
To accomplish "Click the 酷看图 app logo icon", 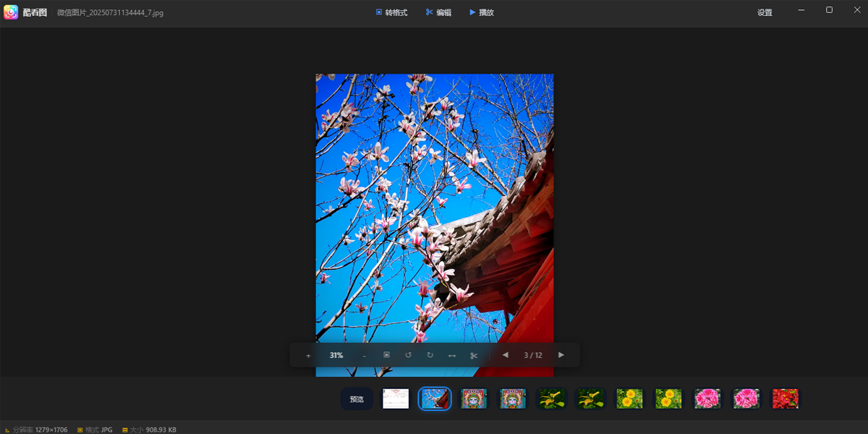I will pyautogui.click(x=11, y=12).
